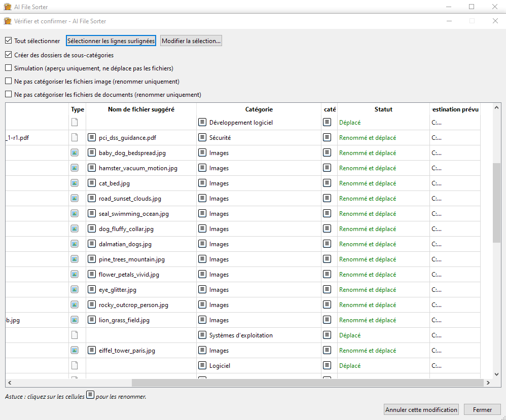Click subcategory edit icon in dalmatian_dogs.jpg row
The height and width of the screenshot is (420, 506).
tap(327, 244)
